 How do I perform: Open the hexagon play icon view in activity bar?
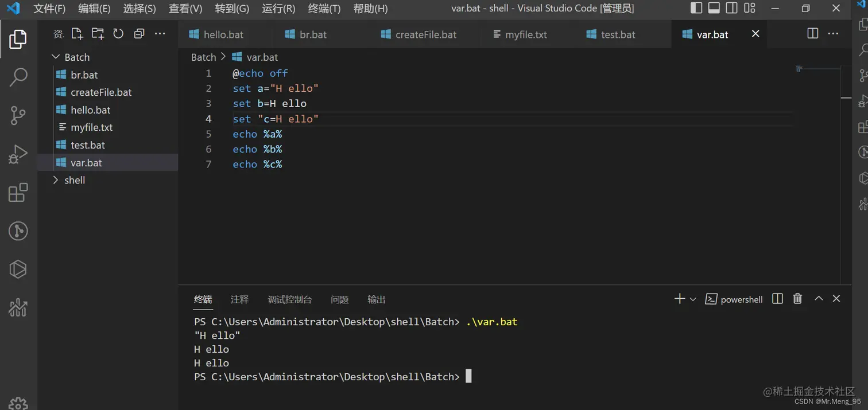[18, 269]
